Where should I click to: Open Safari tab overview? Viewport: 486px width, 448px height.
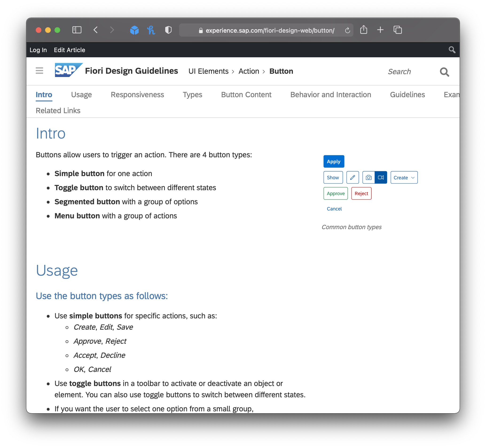coord(397,30)
